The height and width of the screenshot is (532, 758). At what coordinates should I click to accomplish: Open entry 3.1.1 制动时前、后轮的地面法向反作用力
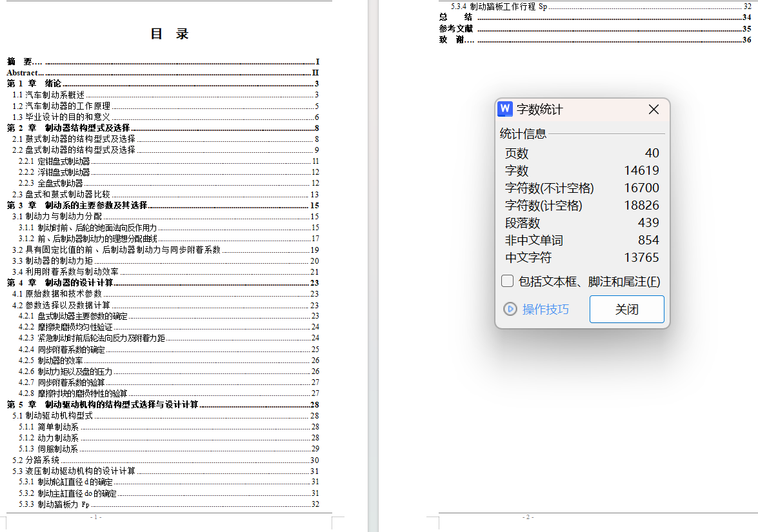click(x=169, y=228)
